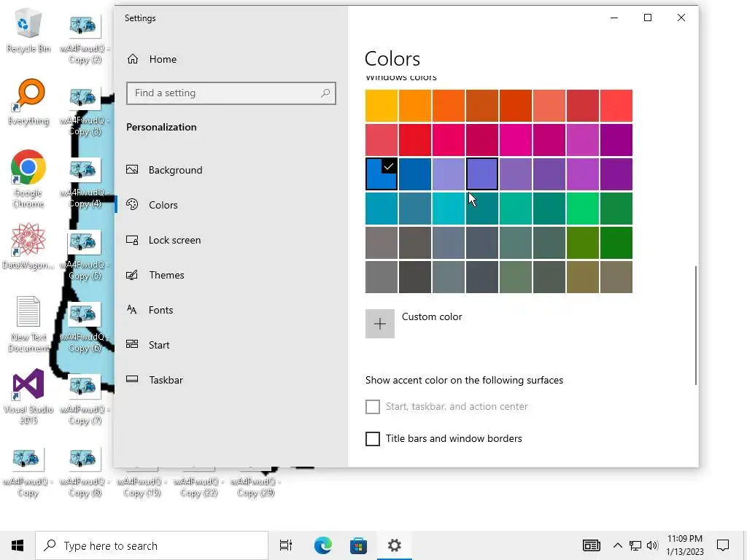
Task: Click the Find a setting search box
Action: click(231, 93)
